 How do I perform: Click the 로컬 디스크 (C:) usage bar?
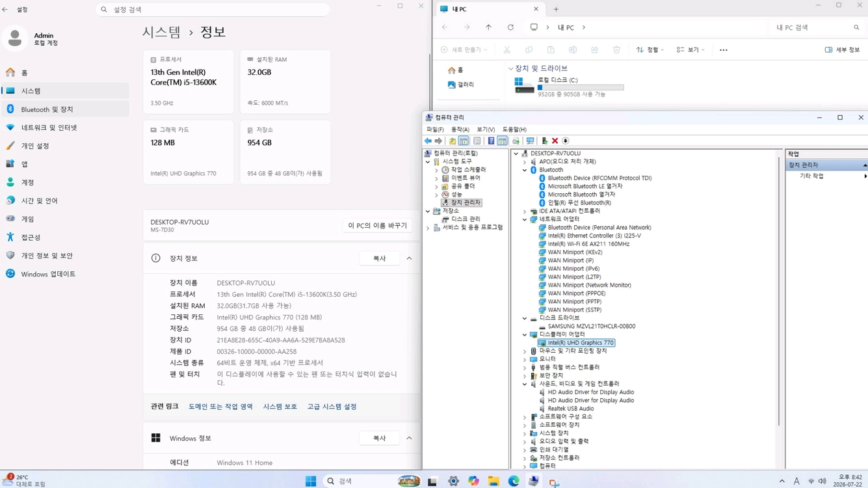point(581,87)
